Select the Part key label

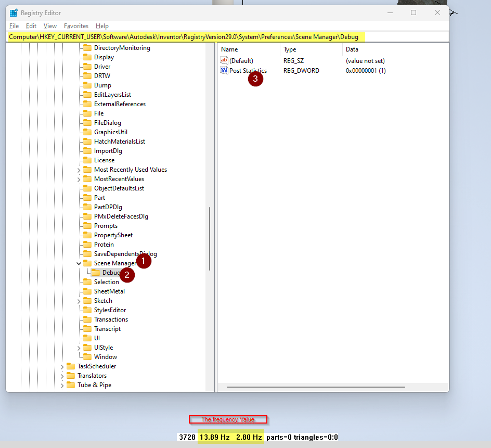99,198
